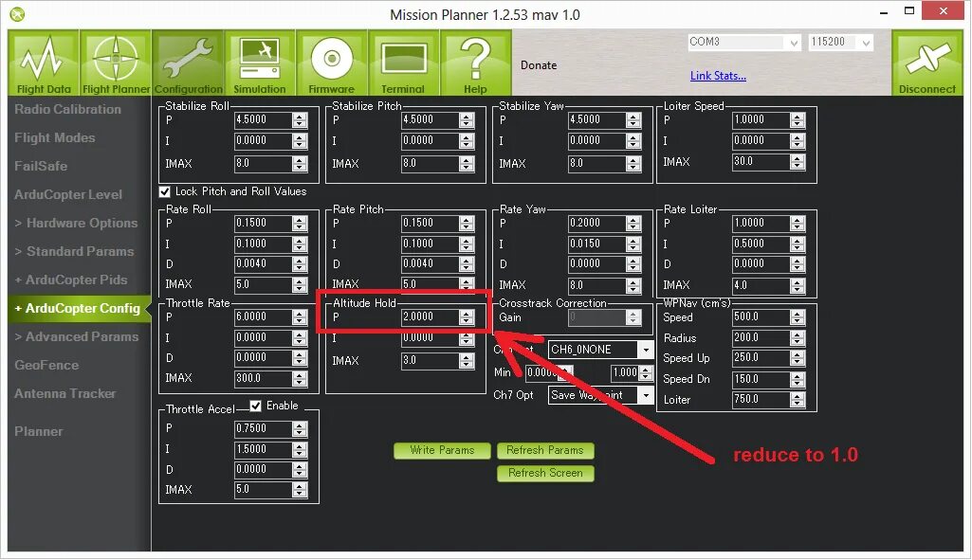Select Radio Calibration in sidebar
The width and height of the screenshot is (972, 560).
click(x=67, y=109)
